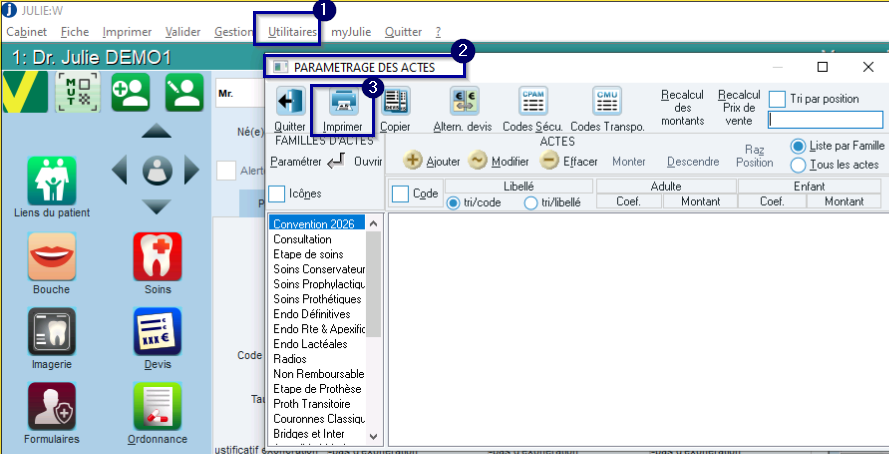Click the Monter button
This screenshot has width=889, height=454.
tap(629, 162)
